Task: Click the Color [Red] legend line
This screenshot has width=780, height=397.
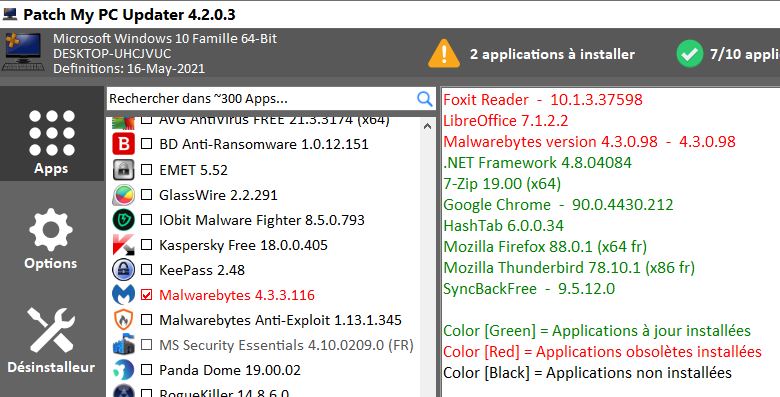Action: 602,352
